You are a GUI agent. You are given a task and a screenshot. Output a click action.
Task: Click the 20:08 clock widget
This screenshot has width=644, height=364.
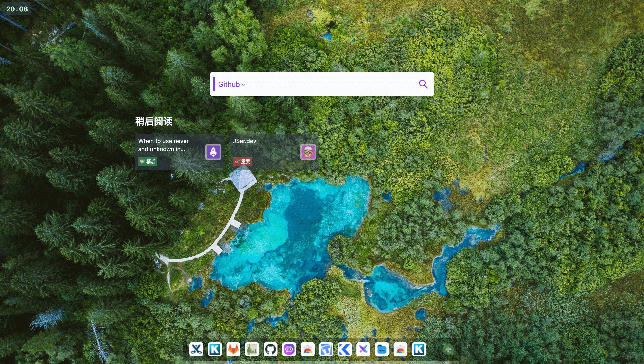[17, 9]
